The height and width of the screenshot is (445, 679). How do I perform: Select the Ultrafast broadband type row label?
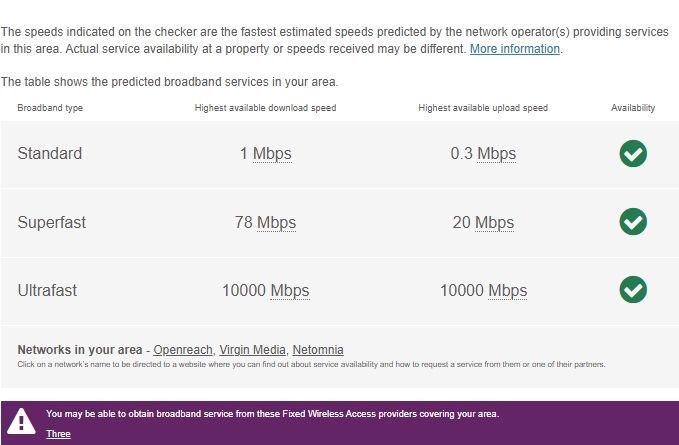[47, 291]
